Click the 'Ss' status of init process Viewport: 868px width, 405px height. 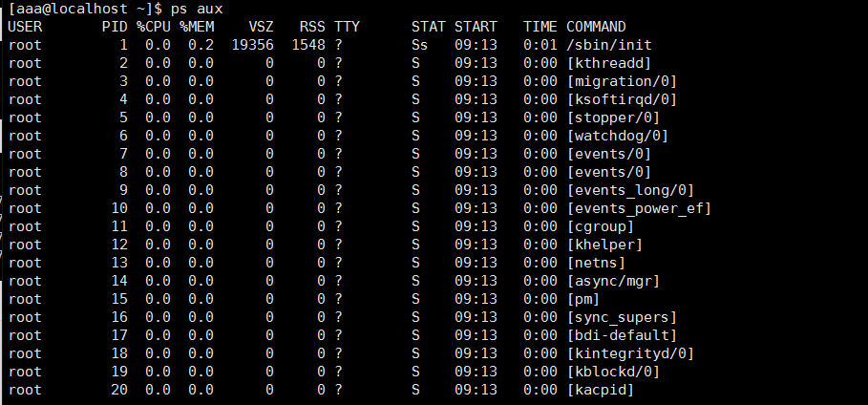coord(419,45)
